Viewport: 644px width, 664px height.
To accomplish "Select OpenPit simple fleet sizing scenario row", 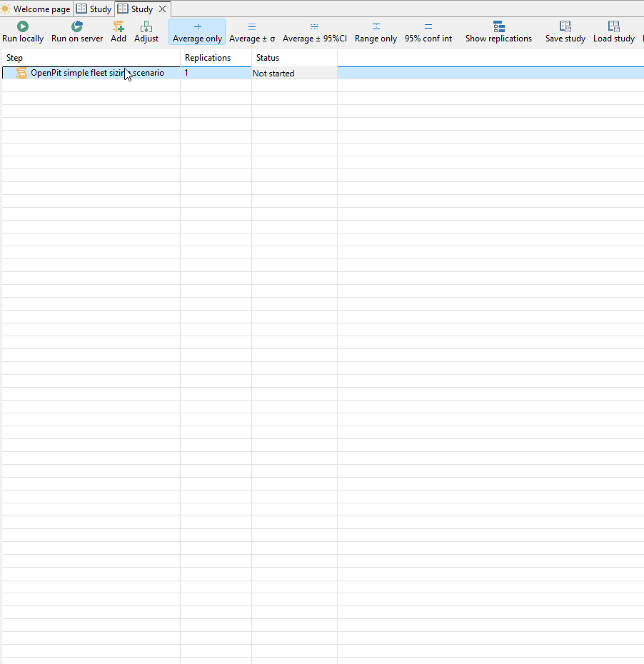I will [323, 73].
